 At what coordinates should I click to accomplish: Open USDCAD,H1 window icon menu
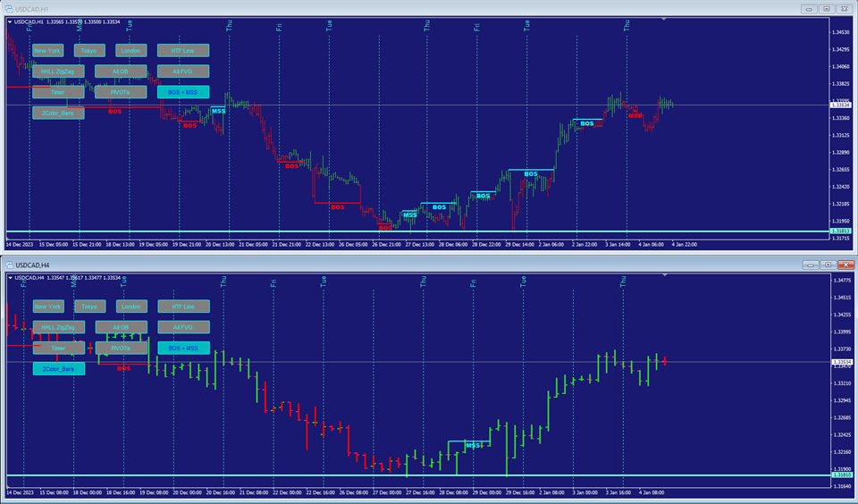[x=10, y=9]
